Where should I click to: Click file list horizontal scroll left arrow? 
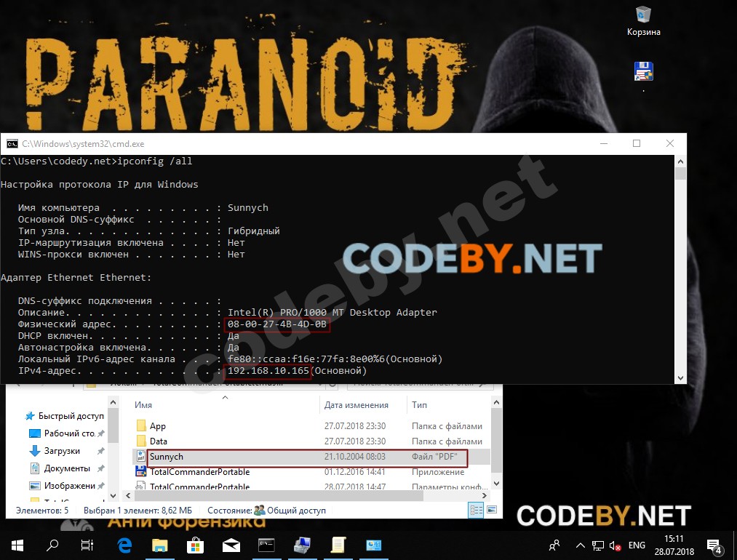tap(128, 496)
